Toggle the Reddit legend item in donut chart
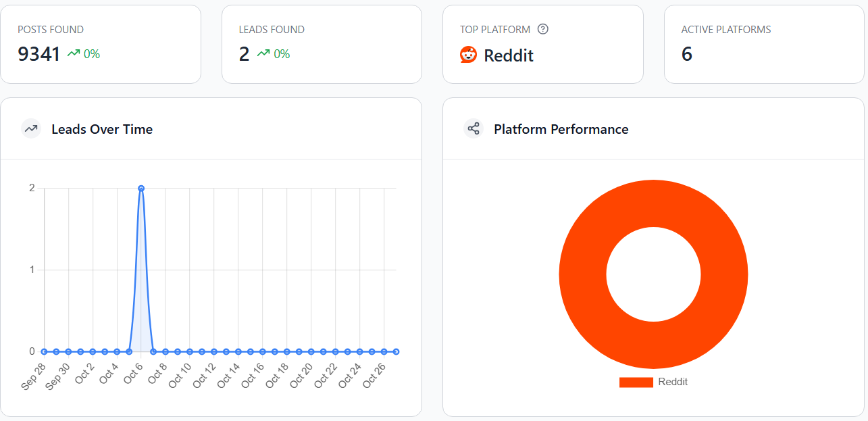 [x=653, y=382]
